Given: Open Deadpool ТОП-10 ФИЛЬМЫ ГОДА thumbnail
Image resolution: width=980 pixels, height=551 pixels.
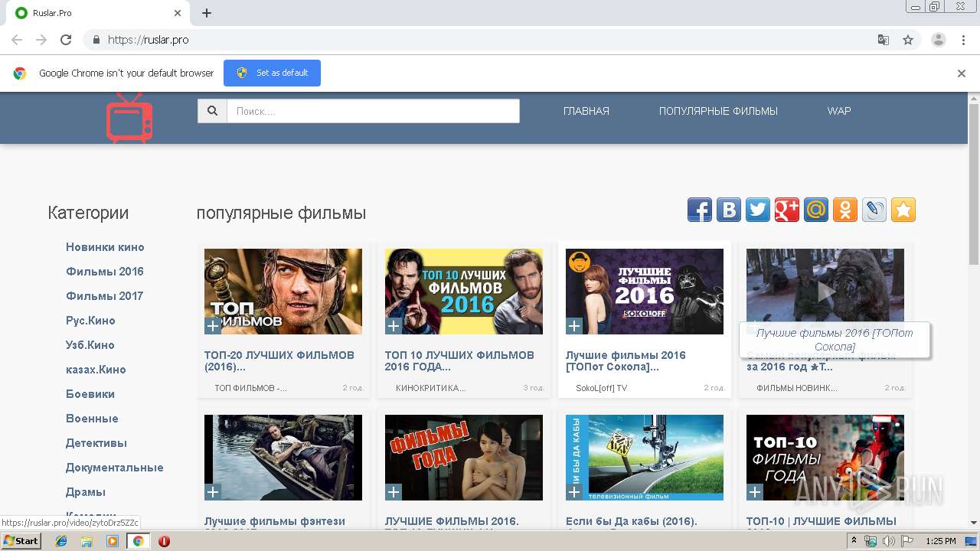Looking at the screenshot, I should coord(825,458).
